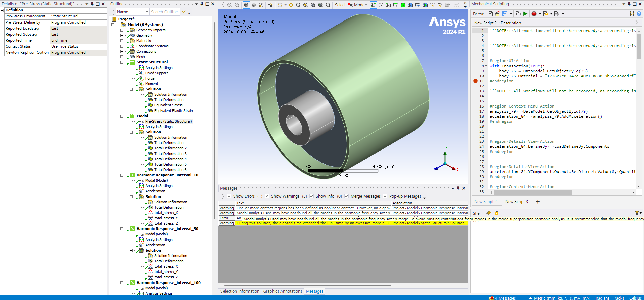Toggle Show Info checkbox

(x=311, y=196)
